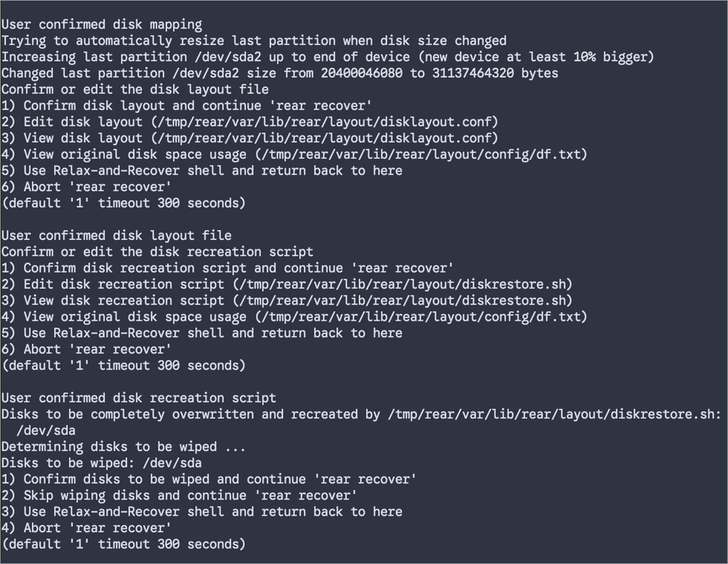Select the "Edit disk recreation script" diskrestore.sh option
Viewport: 728px width, 564px height.
tap(287, 284)
